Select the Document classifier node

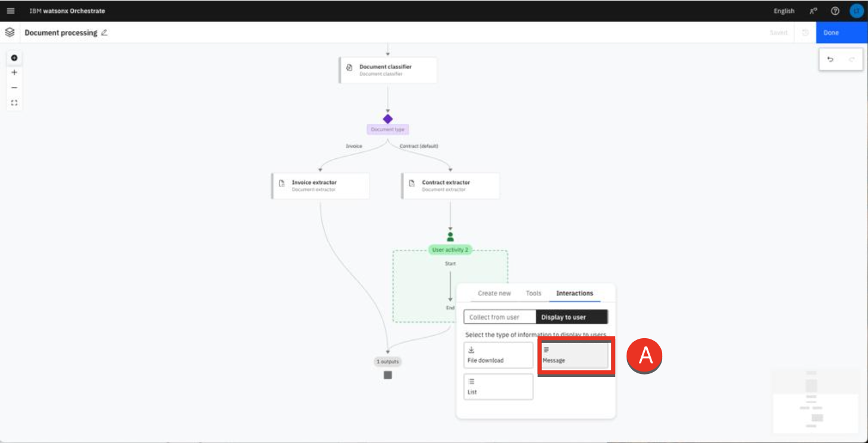click(x=388, y=70)
